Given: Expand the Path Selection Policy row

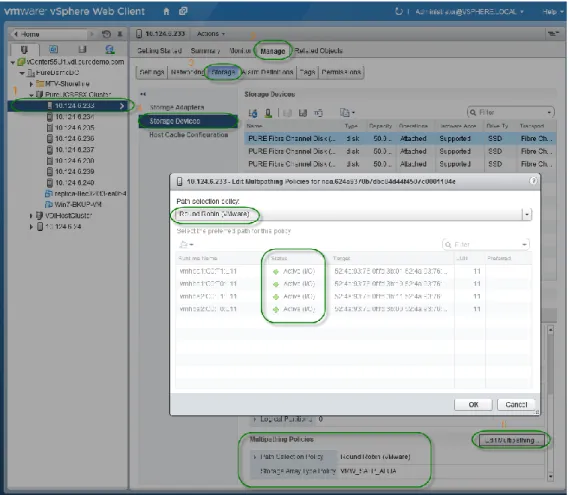Looking at the screenshot, I should (255, 457).
